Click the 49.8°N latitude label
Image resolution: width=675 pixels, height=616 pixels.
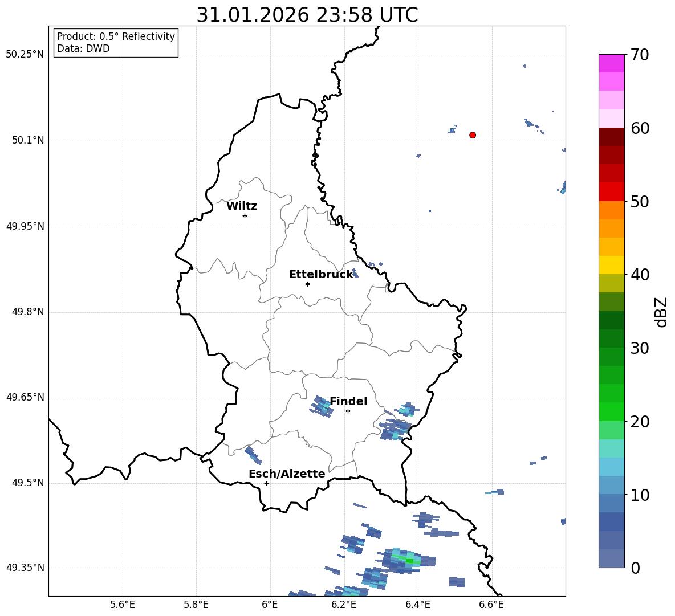click(28, 312)
